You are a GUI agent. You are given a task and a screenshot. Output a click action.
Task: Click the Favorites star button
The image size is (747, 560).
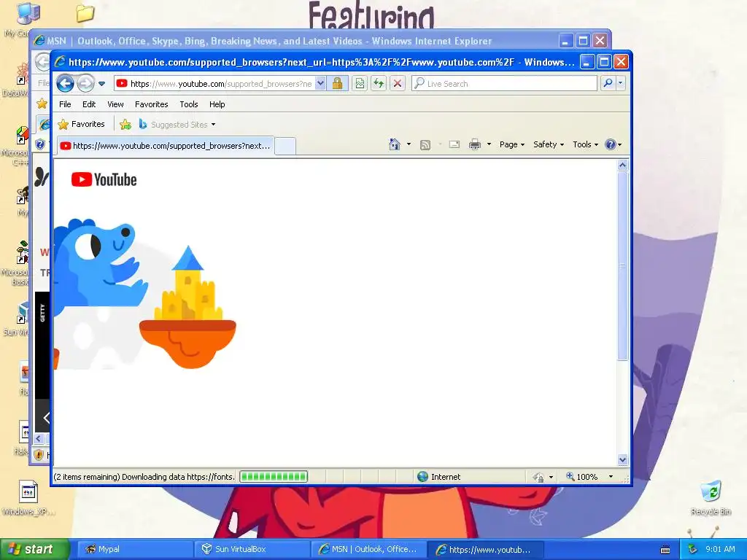81,124
